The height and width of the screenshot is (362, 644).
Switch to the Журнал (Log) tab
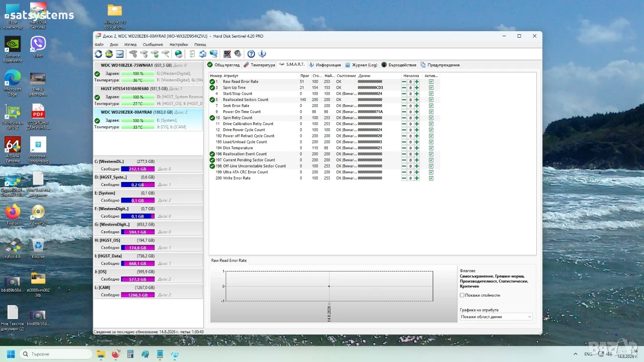click(x=361, y=65)
